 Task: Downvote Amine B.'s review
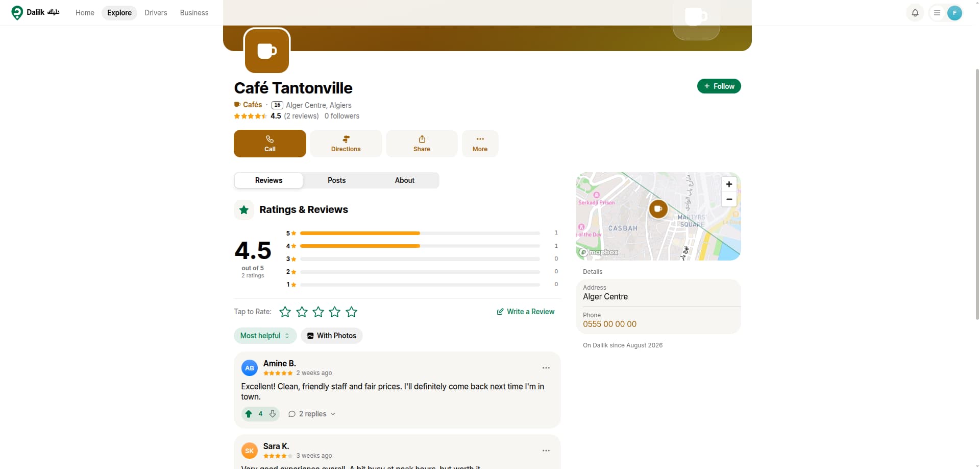coord(273,414)
